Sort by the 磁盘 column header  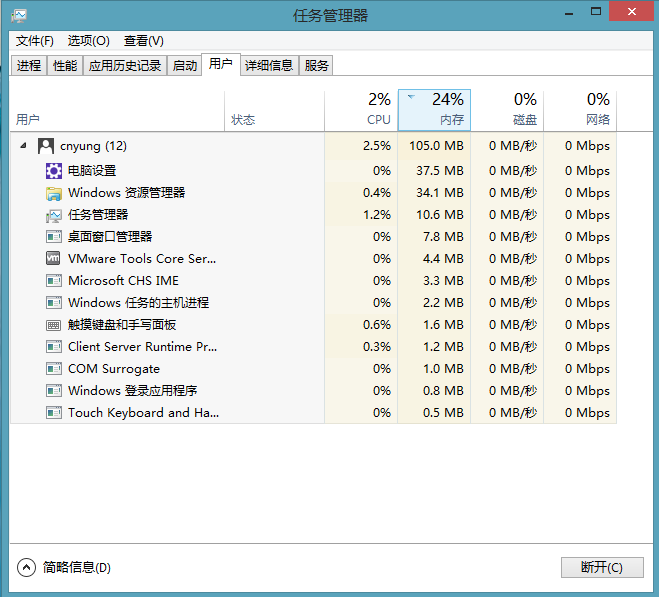tap(507, 110)
